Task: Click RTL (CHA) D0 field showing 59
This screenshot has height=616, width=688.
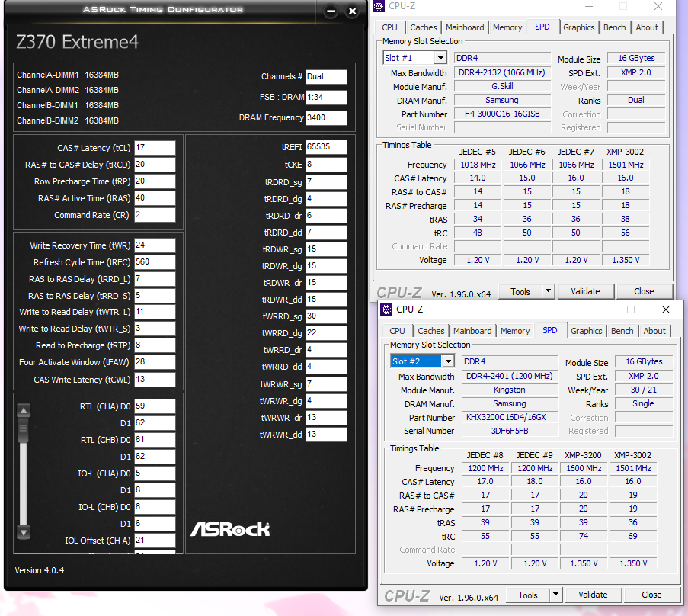Action: 155,406
